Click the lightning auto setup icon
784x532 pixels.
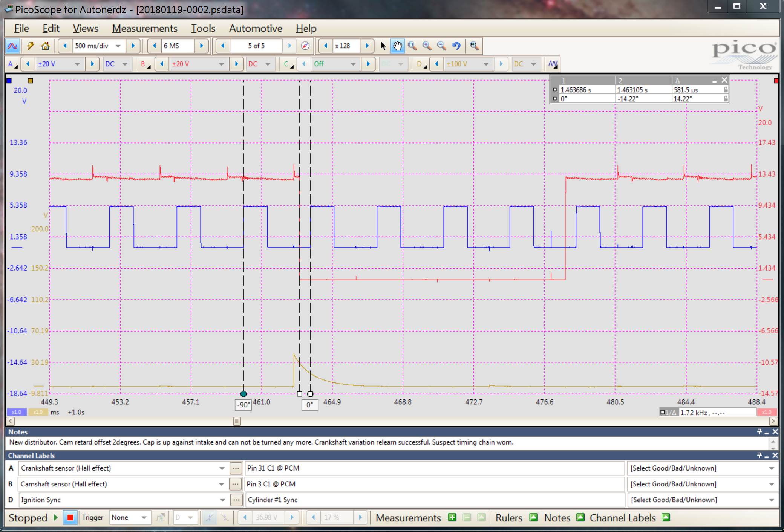pyautogui.click(x=31, y=46)
